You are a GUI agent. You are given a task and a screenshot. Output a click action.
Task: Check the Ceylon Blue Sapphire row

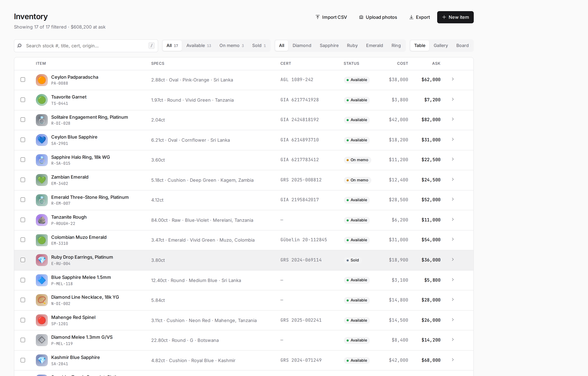click(23, 140)
